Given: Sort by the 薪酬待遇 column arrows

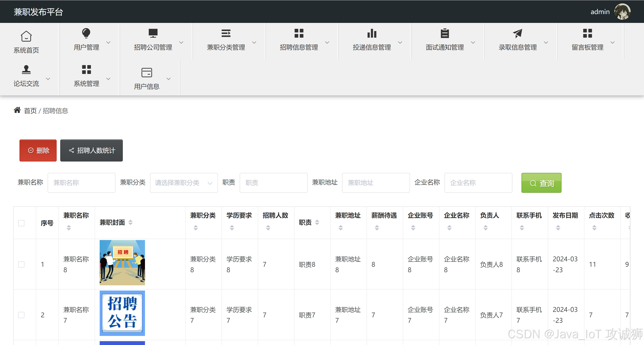Looking at the screenshot, I should [377, 228].
